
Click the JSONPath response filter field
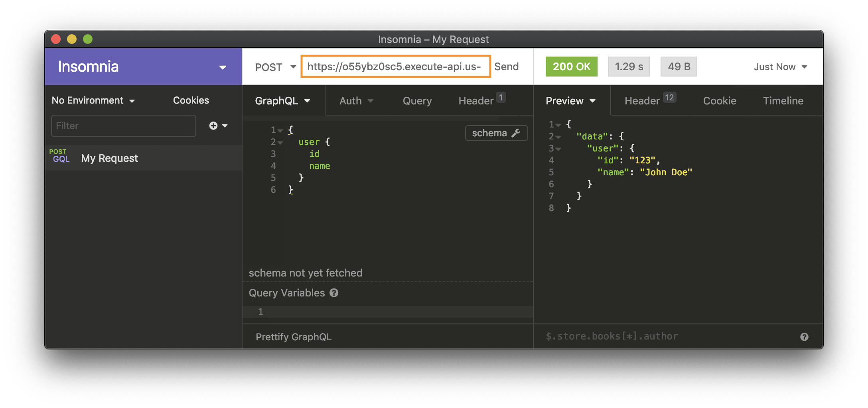point(666,336)
